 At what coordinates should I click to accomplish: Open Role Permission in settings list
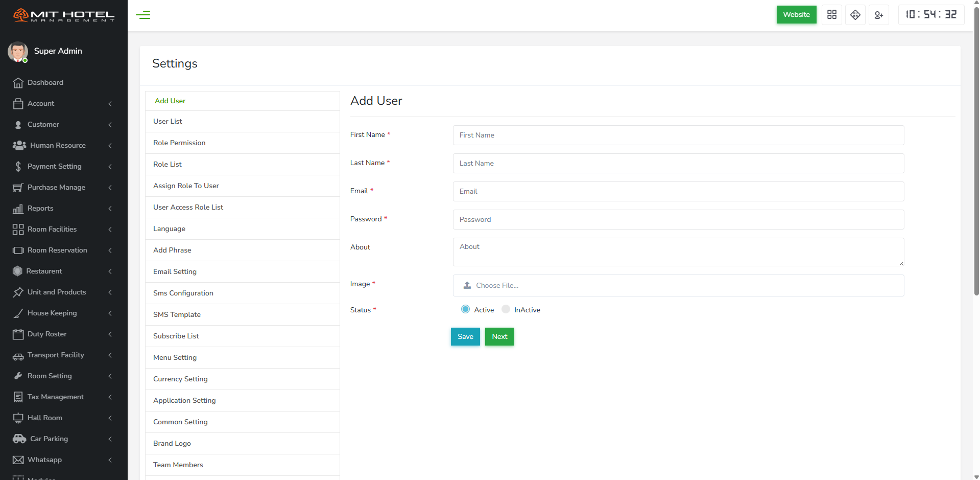[x=243, y=143]
